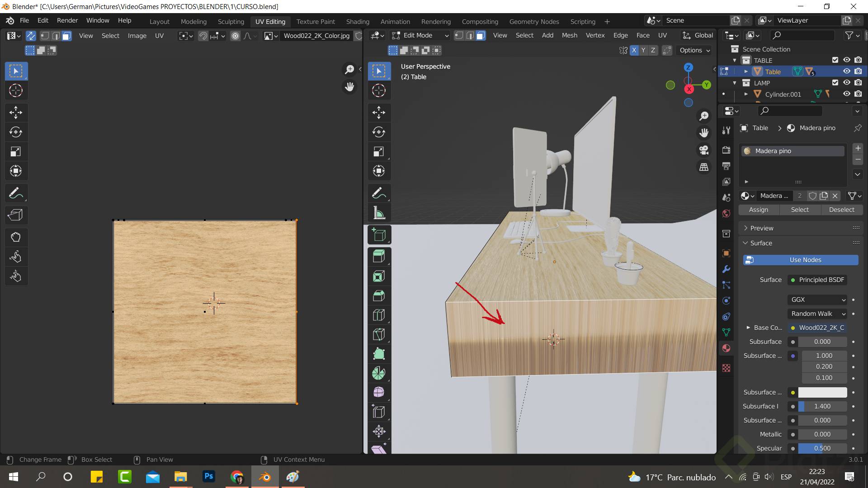Click the Grab hand tool in UV editor
The height and width of the screenshot is (488, 868).
coord(16,237)
